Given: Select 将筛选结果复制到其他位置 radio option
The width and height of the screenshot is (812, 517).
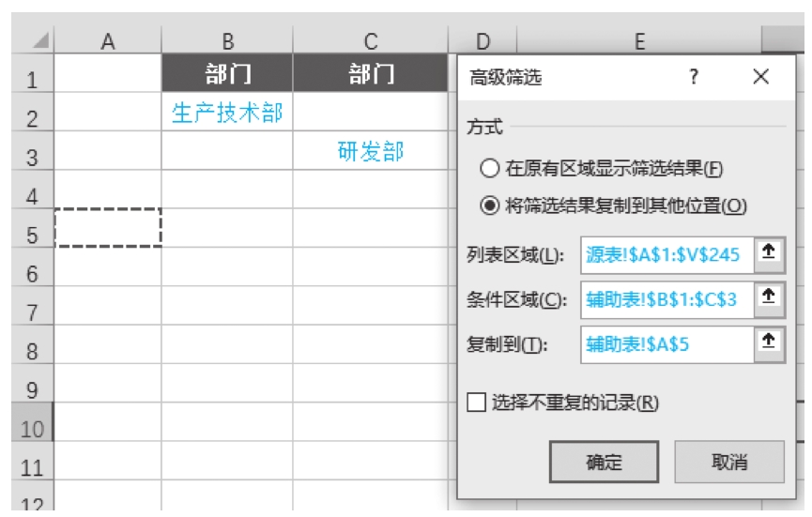Looking at the screenshot, I should [x=490, y=205].
